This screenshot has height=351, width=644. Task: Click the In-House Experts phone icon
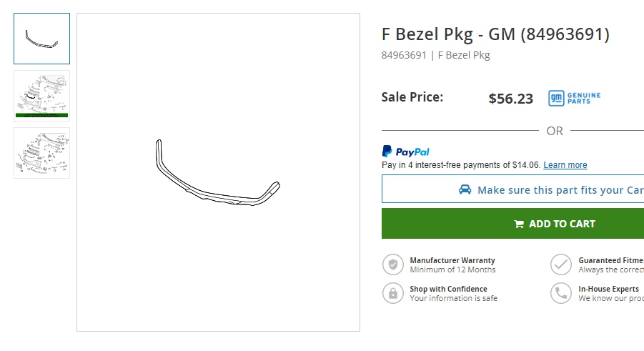click(x=561, y=293)
